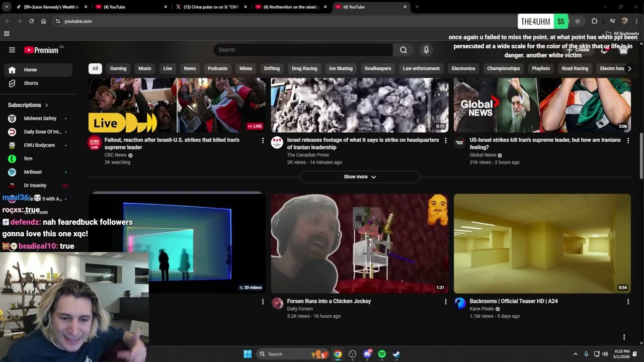Screen dimensions: 644x362
Task: Switch to the Leon Kennedy's Wealth tab
Action: pos(51,7)
